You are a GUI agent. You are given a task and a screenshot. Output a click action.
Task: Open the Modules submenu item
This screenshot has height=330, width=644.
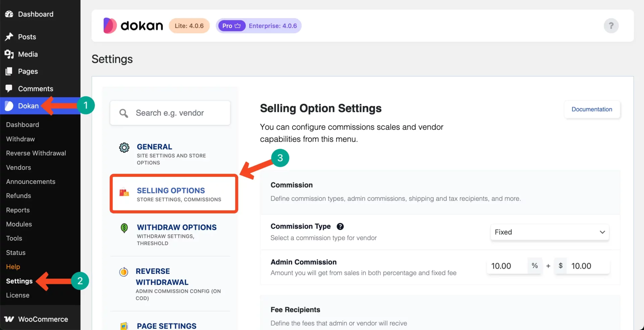point(19,224)
